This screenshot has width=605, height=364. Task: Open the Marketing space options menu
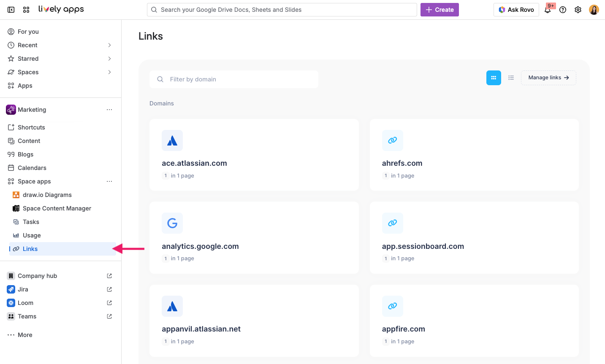tap(109, 109)
